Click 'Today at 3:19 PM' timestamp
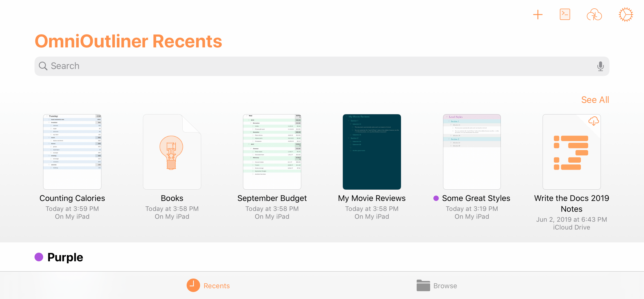The height and width of the screenshot is (299, 644). [x=472, y=209]
